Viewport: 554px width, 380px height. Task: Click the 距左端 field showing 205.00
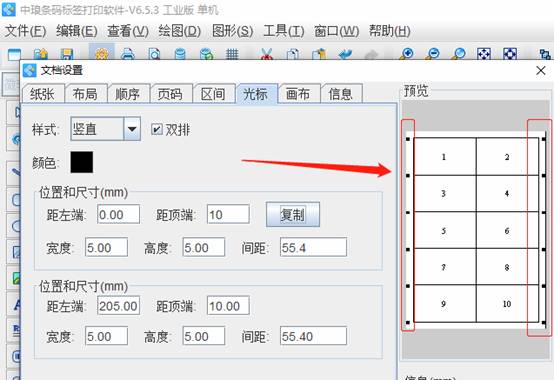pos(119,305)
